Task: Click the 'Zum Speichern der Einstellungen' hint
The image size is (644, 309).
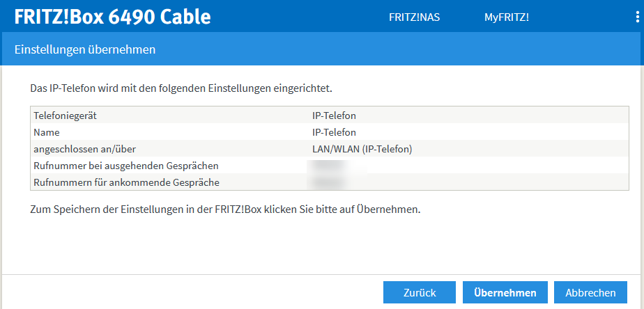Action: click(226, 209)
